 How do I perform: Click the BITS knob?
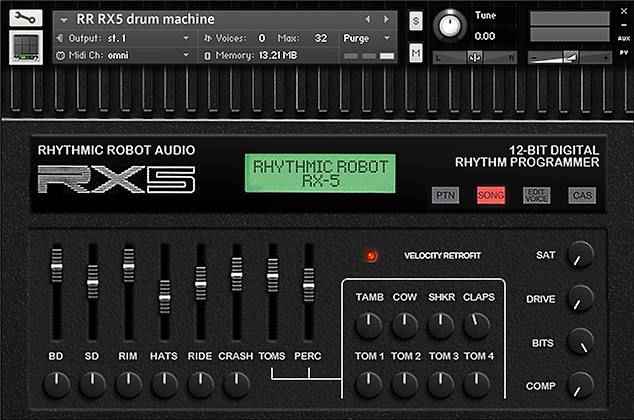click(x=581, y=342)
